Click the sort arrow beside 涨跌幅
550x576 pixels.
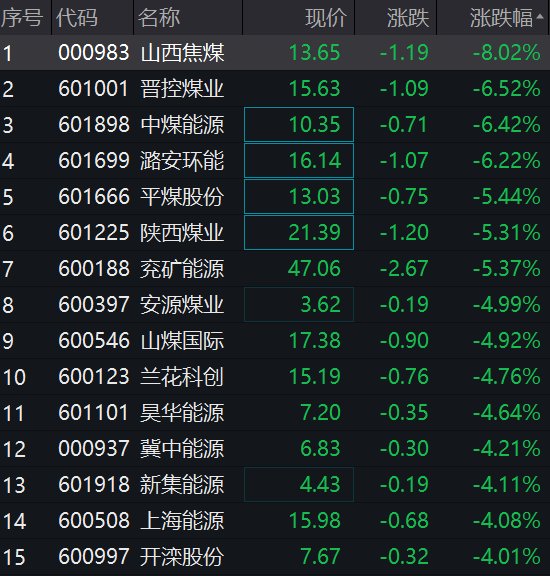coord(540,16)
